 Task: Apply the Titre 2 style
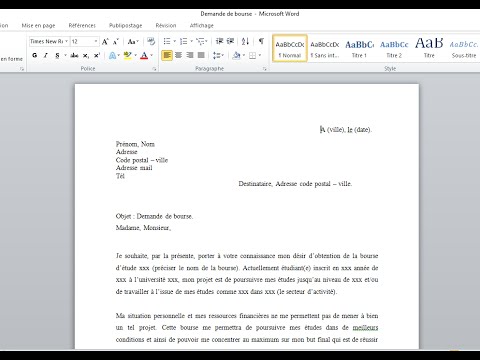pyautogui.click(x=394, y=48)
